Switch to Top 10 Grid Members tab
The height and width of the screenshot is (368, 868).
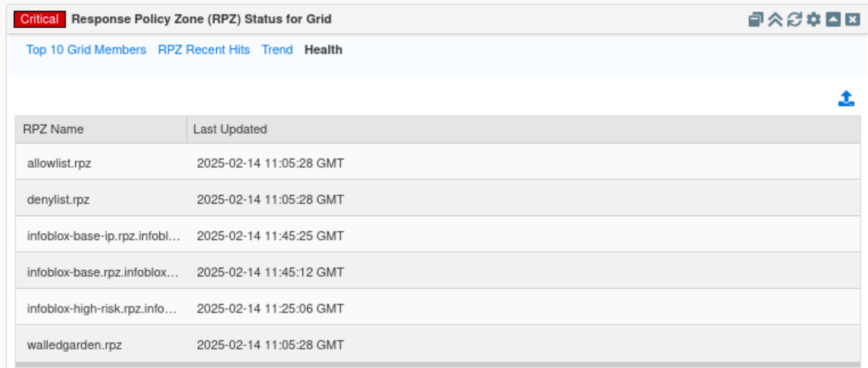86,50
